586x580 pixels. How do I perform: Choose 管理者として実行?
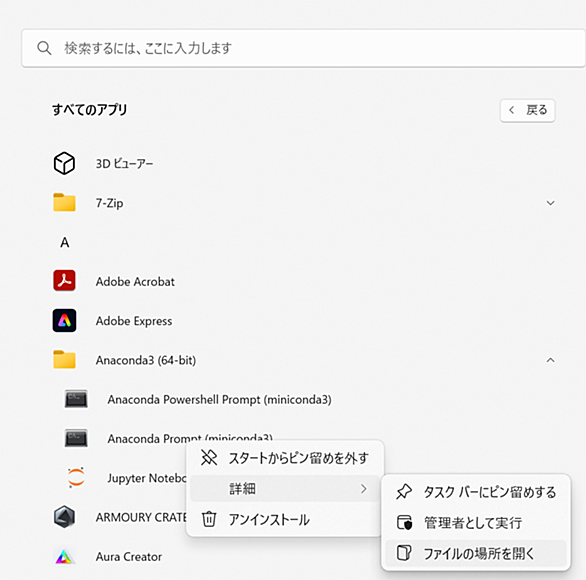[x=476, y=522]
